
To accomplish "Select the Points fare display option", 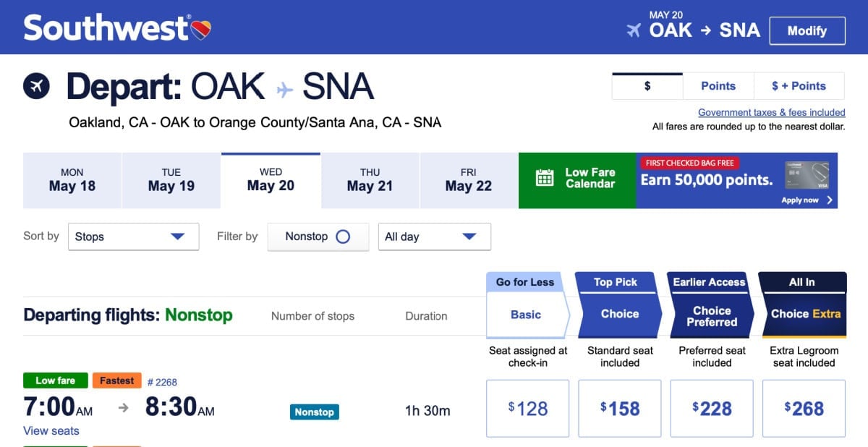I will coord(718,85).
